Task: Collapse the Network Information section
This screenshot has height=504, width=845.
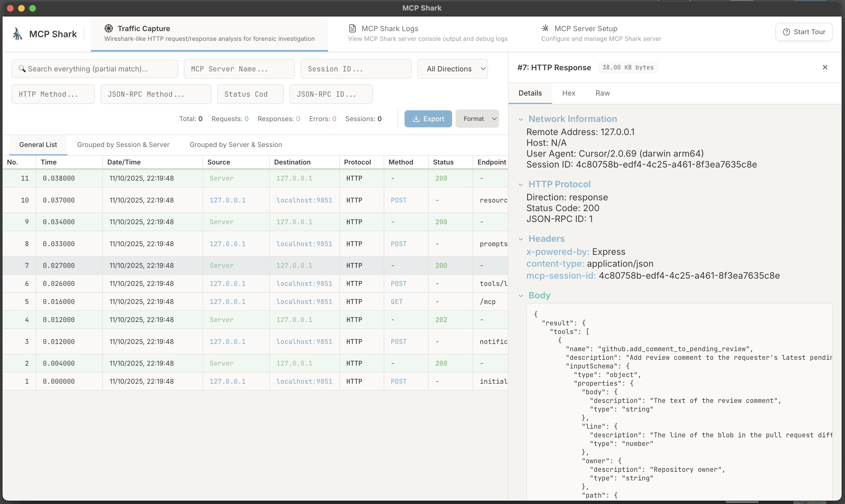Action: coord(521,119)
